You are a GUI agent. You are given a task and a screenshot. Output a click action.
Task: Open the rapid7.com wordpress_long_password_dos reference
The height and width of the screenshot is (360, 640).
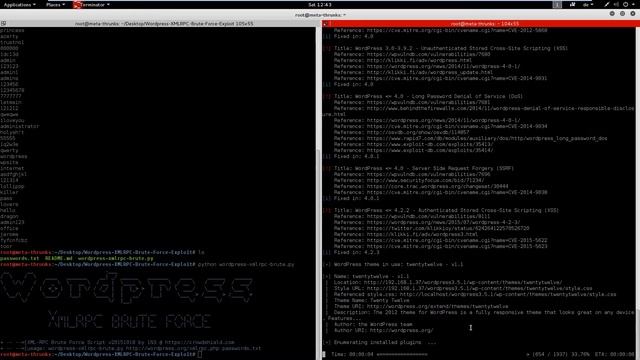pos(487,138)
